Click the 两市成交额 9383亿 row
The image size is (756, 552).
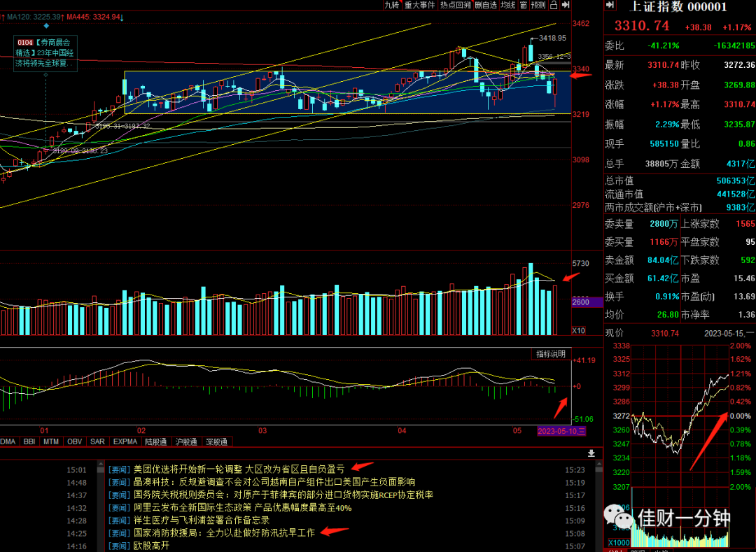(680, 208)
